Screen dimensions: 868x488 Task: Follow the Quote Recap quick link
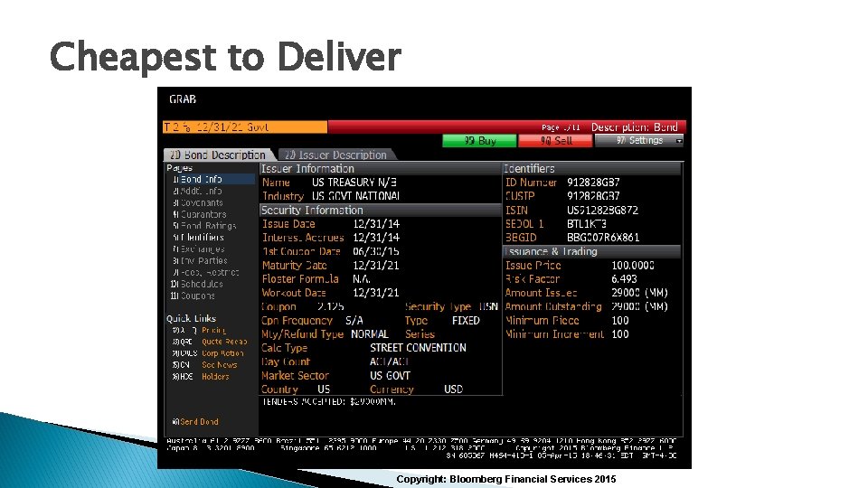(x=224, y=342)
